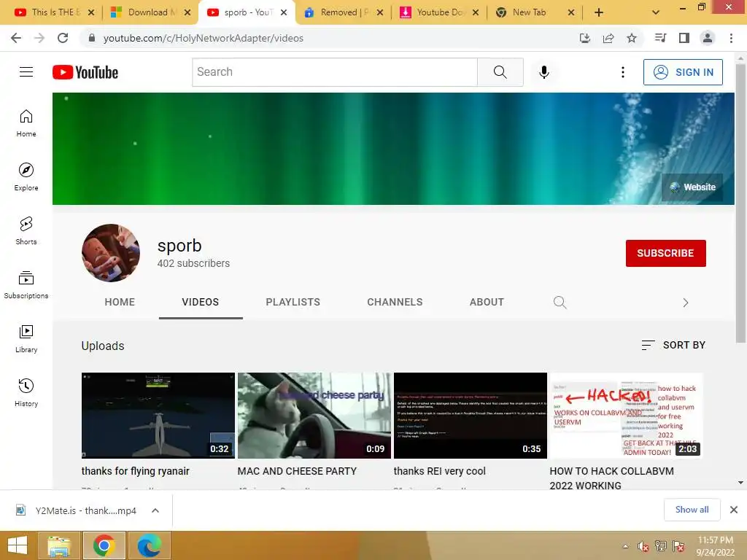Click Show all downloads
This screenshot has width=747, height=560.
point(692,510)
